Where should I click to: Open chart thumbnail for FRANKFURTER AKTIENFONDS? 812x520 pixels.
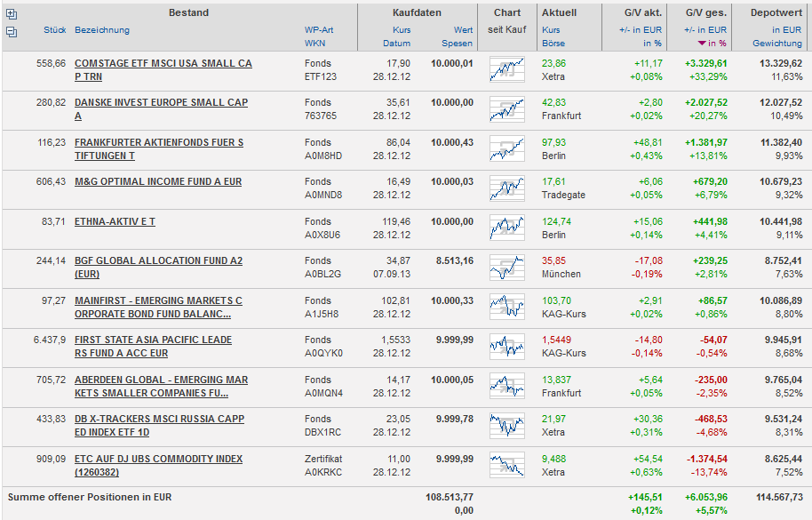click(x=507, y=148)
